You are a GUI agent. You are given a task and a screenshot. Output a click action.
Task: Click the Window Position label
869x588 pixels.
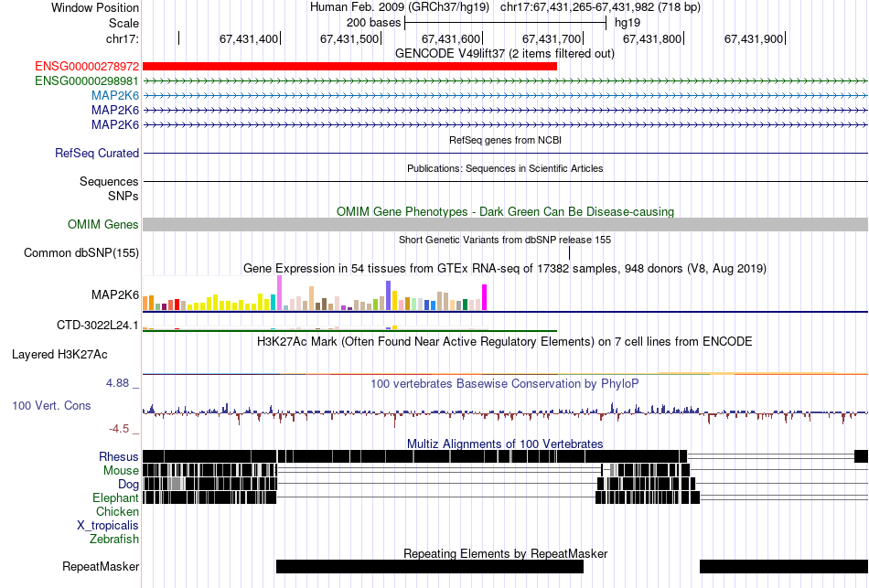click(x=95, y=7)
